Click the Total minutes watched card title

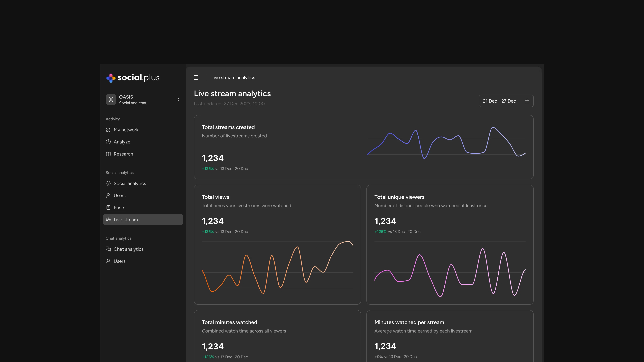229,322
